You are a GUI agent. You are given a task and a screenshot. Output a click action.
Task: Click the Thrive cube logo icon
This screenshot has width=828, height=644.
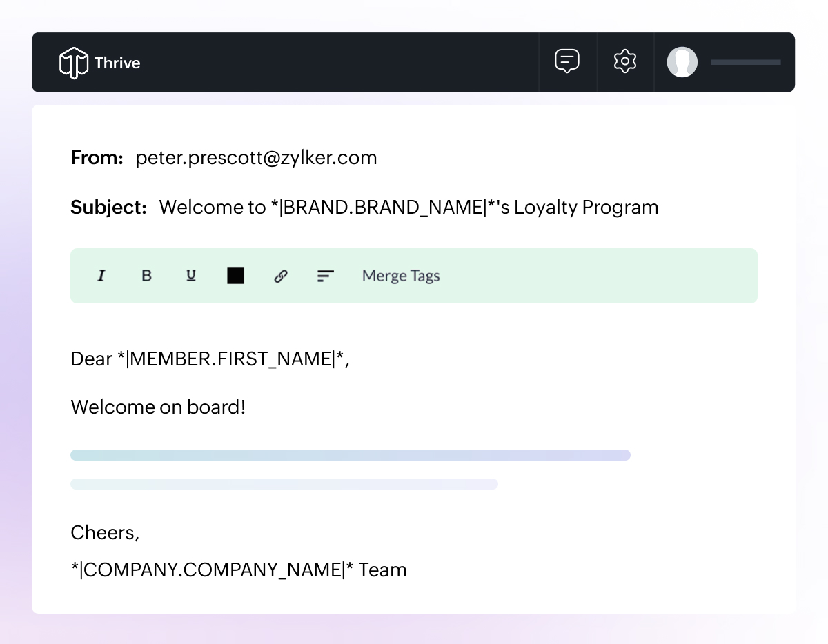tap(73, 63)
